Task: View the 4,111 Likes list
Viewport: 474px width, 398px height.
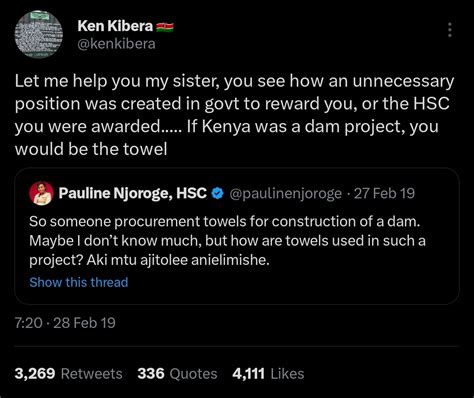Action: 268,374
